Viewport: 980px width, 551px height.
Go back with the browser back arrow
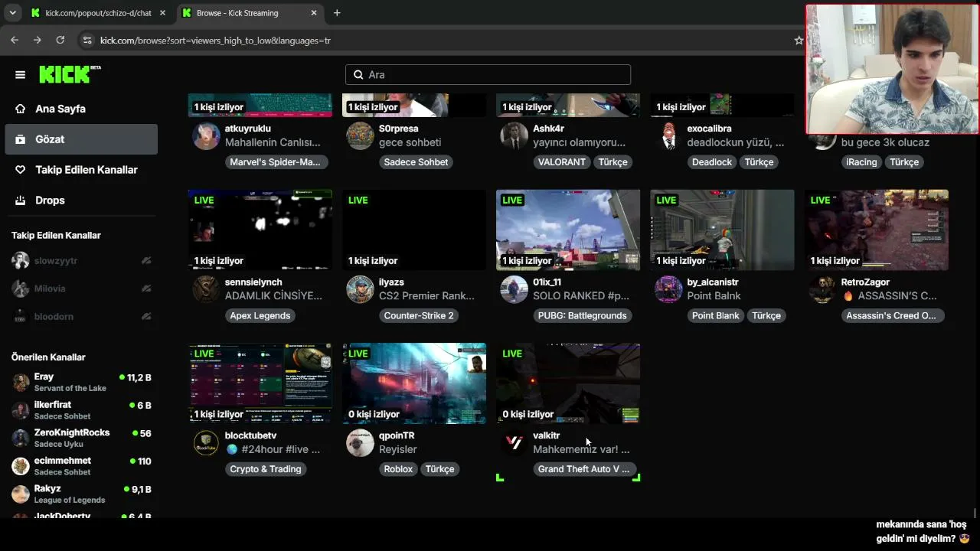click(x=15, y=40)
